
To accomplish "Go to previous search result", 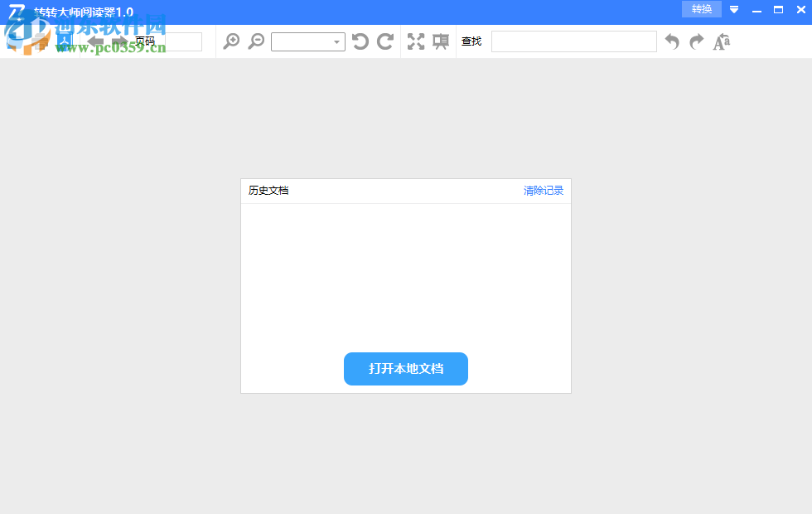I will [672, 41].
